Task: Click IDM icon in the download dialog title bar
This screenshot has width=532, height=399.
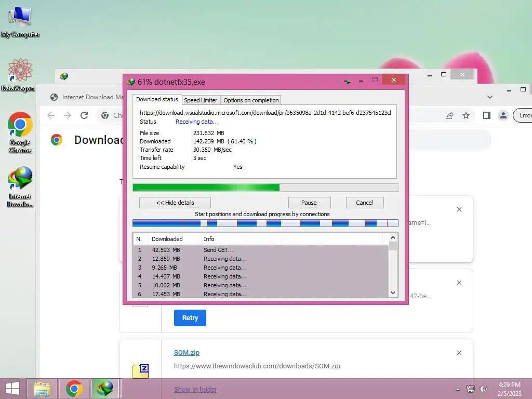Action: 130,82
